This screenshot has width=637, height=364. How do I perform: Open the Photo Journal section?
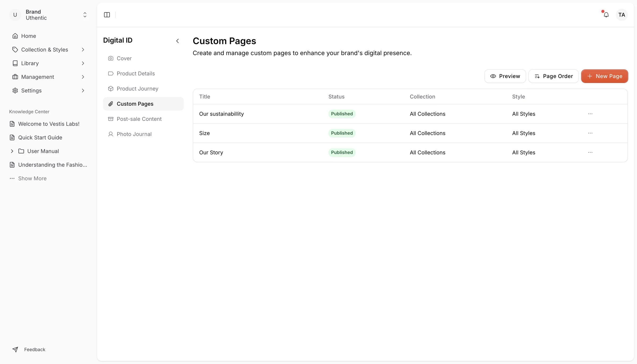[x=143, y=134]
